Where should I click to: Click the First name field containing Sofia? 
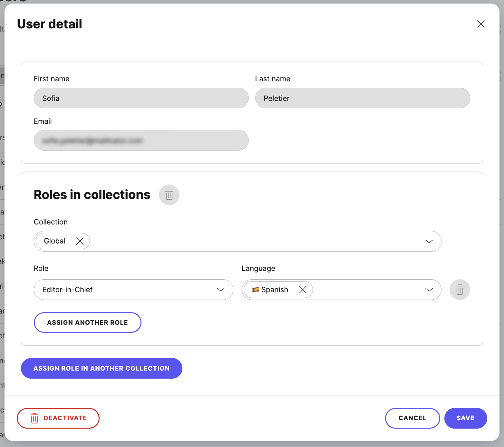[x=141, y=98]
